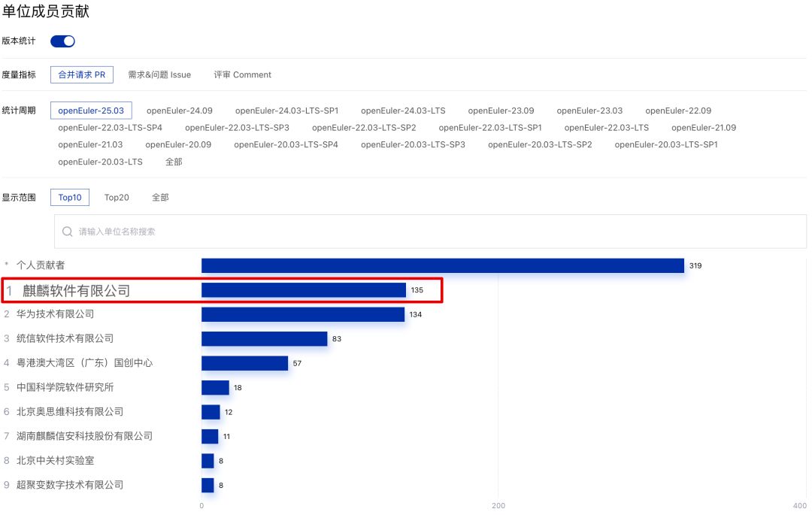Choose the openEuler-20.03-LTS period option
812x515 pixels.
(x=101, y=162)
